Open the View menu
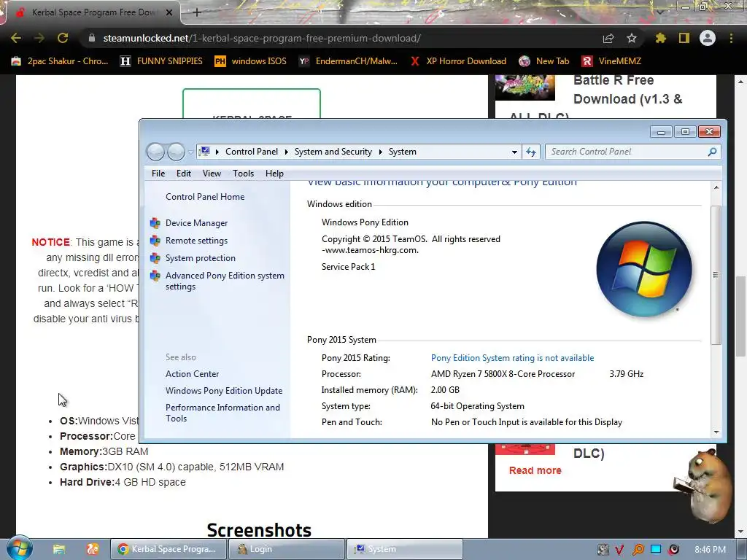The width and height of the screenshot is (747, 560). [212, 174]
